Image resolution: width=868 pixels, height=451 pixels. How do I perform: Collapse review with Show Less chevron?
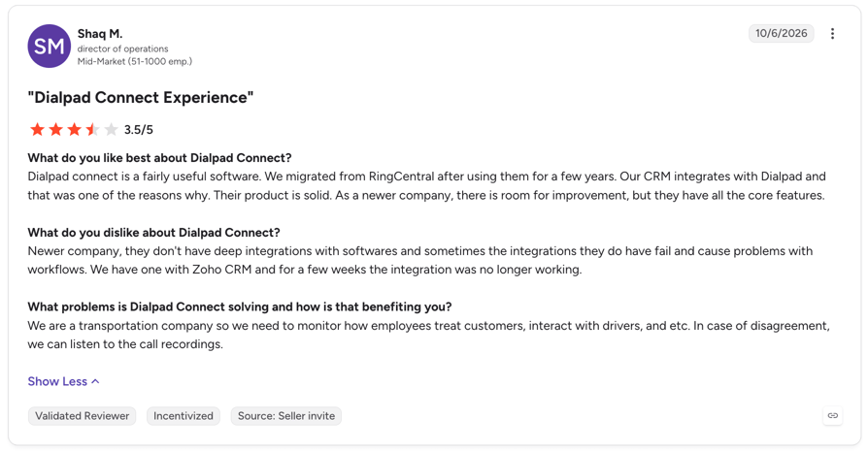pos(95,381)
